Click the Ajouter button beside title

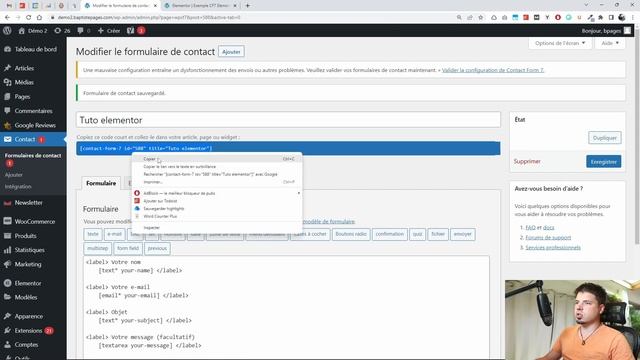coord(231,52)
